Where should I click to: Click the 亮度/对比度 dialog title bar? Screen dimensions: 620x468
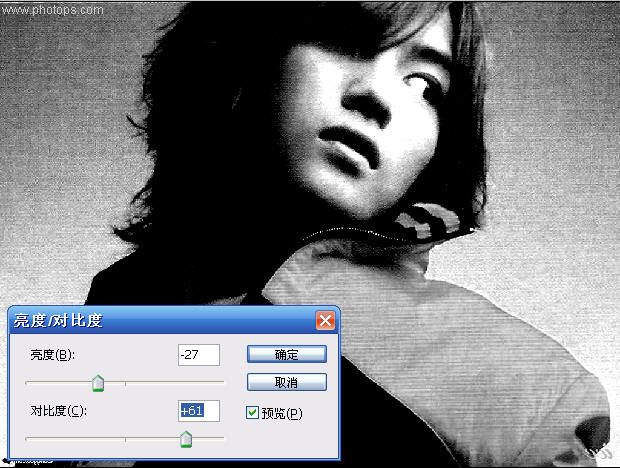174,321
